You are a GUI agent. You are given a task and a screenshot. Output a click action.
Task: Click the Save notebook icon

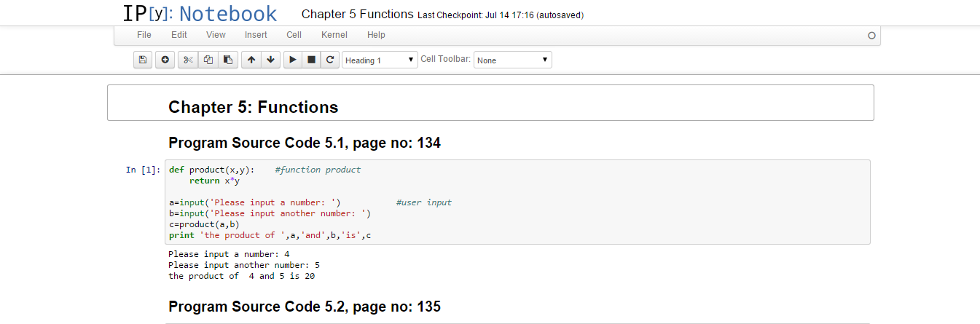point(143,60)
